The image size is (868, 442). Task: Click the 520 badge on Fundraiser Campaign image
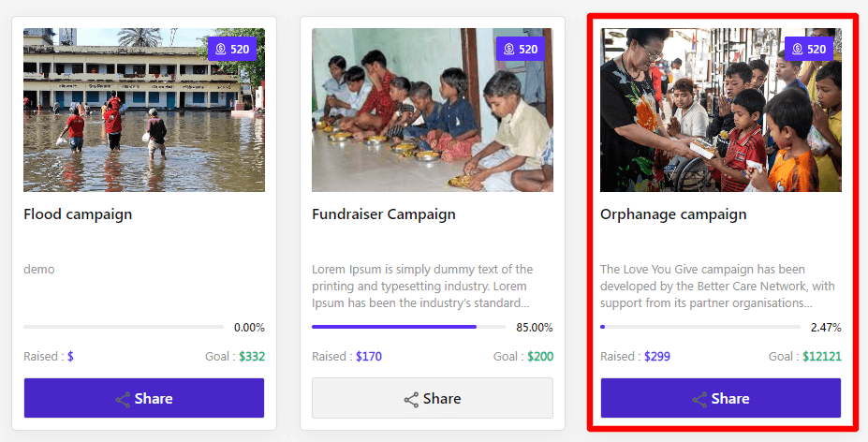pyautogui.click(x=520, y=49)
